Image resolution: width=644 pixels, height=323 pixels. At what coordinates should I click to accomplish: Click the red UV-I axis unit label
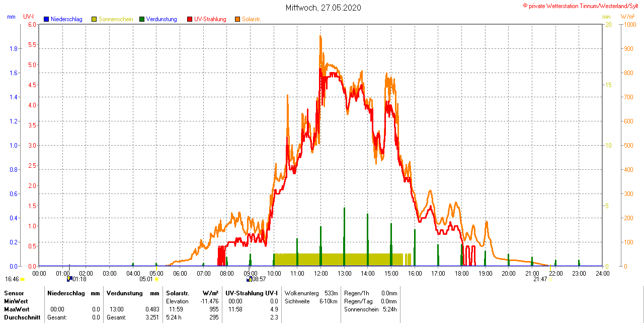pos(29,17)
